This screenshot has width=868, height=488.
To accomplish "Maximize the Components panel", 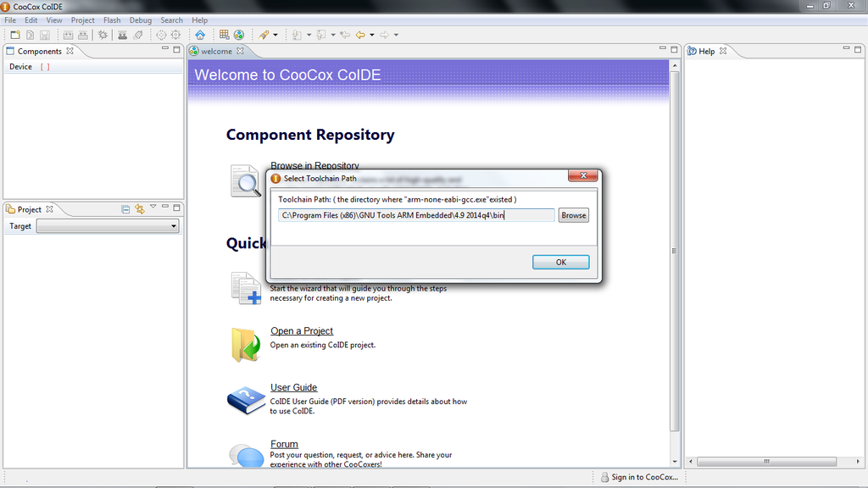I will tap(176, 49).
